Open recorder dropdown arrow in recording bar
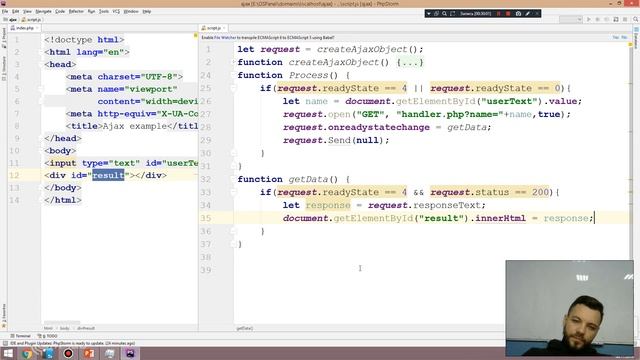Screen dimensions: 640x360 pyautogui.click(x=429, y=13)
